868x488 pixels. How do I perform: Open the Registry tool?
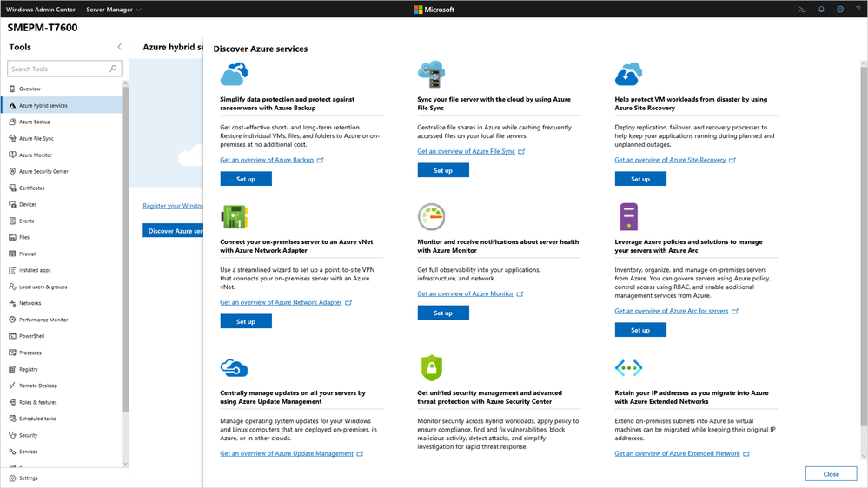pyautogui.click(x=62, y=370)
